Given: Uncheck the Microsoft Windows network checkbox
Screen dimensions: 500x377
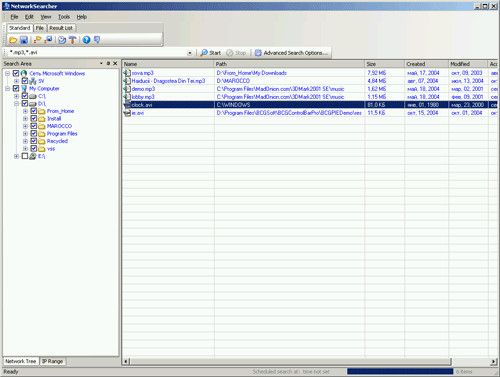Looking at the screenshot, I should pos(16,73).
